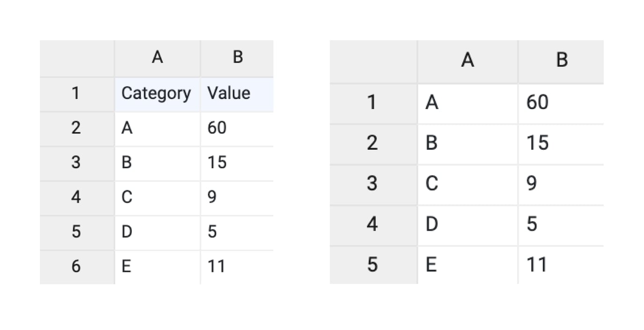This screenshot has height=330, width=644.
Task: Click cell '9' in row 3
Action: point(560,183)
